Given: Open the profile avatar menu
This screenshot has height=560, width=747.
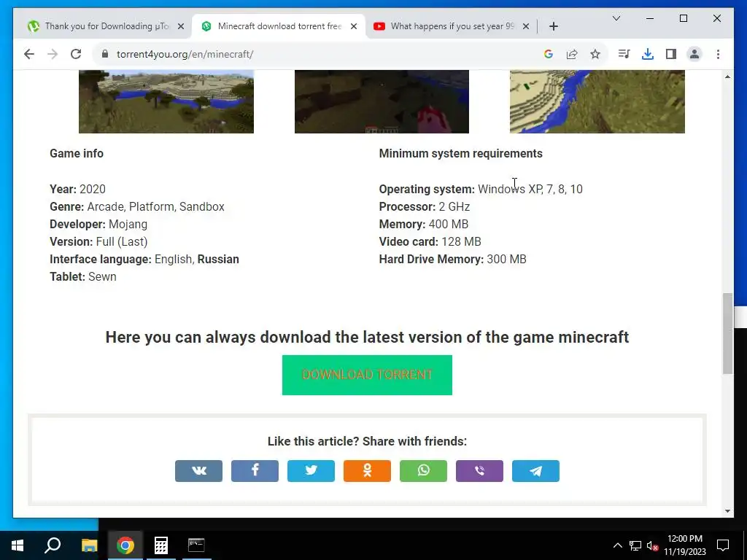Looking at the screenshot, I should 694,54.
